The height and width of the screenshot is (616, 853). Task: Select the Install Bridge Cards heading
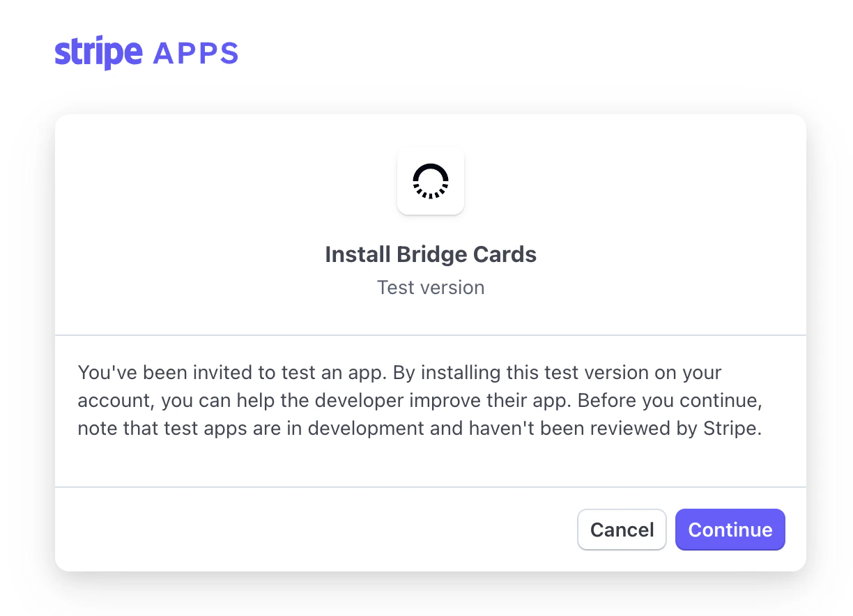[430, 254]
